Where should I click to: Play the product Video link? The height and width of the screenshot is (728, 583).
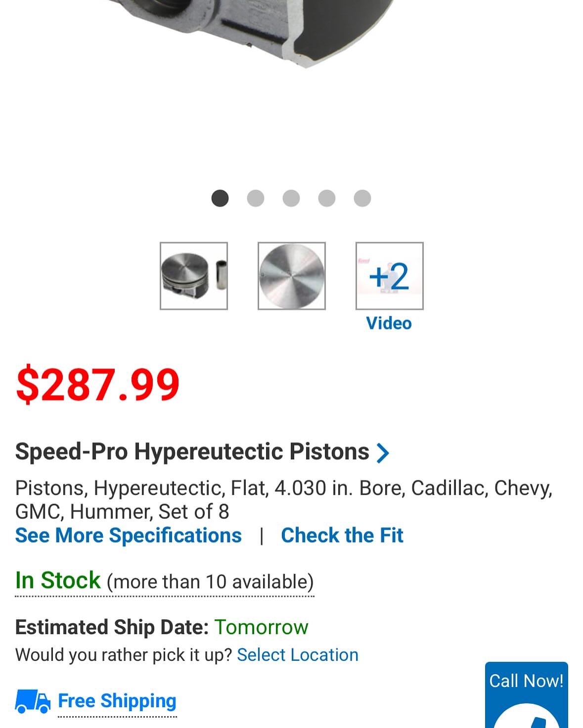click(x=389, y=323)
